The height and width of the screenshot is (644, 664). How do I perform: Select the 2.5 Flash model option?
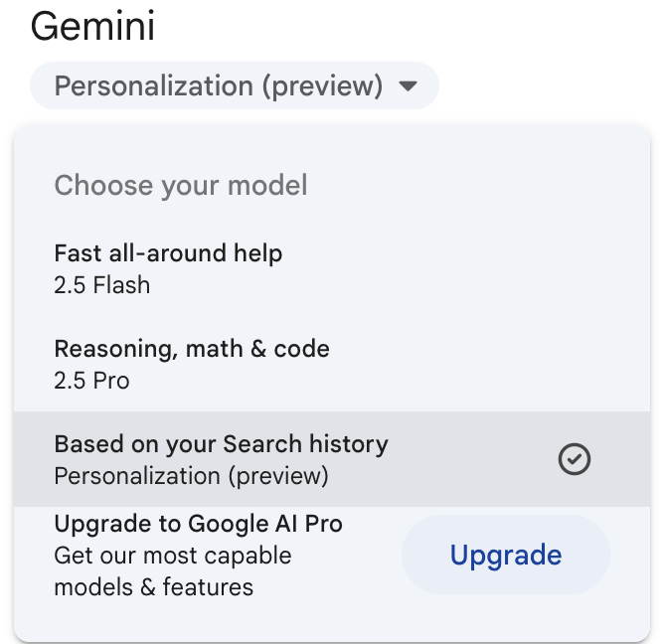(x=332, y=268)
